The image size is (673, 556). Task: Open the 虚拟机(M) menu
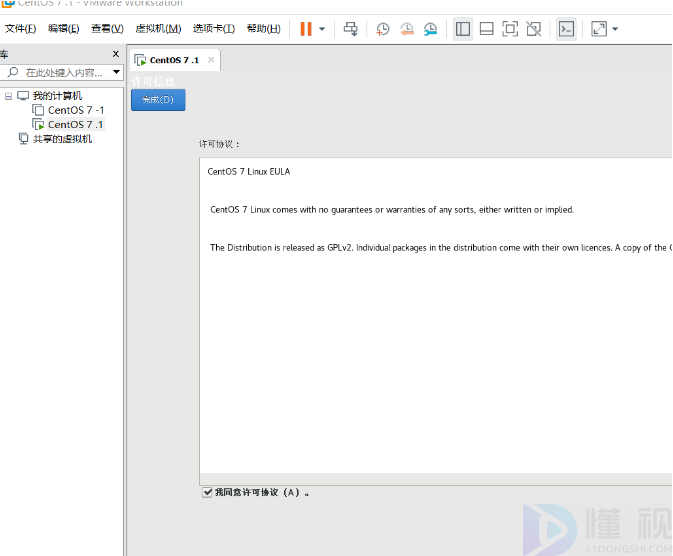158,29
